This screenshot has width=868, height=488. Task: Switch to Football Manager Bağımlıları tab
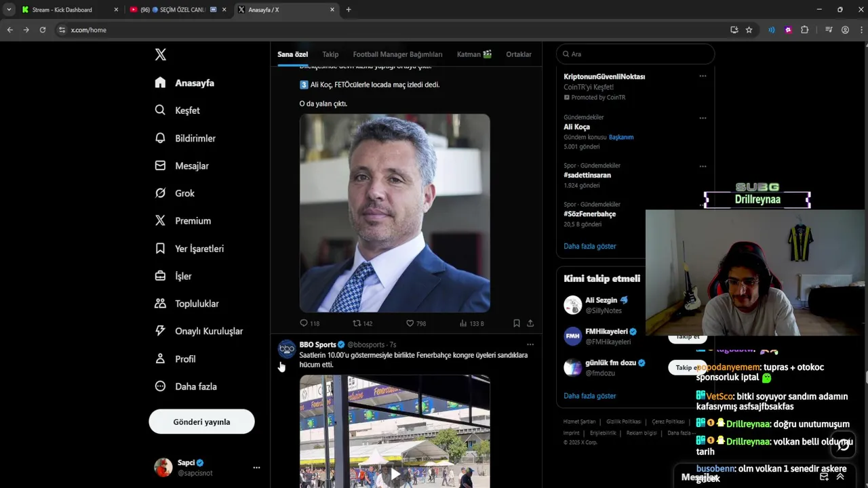pos(397,54)
